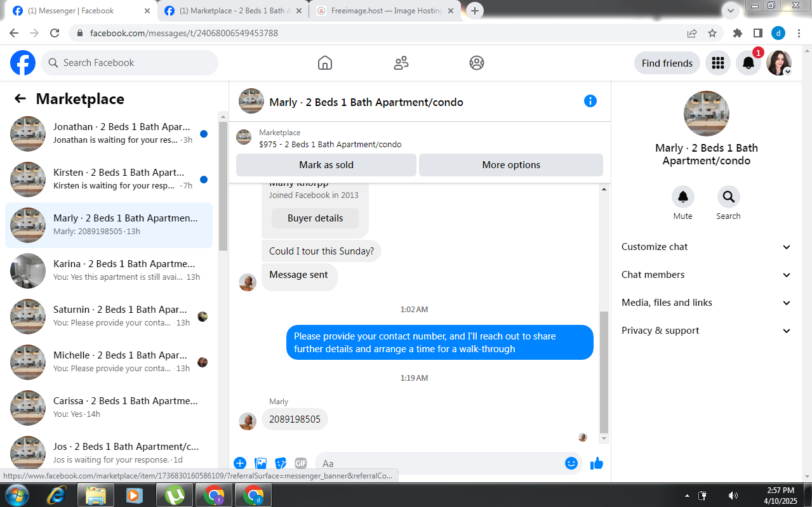
Task: Open Chrome profile avatar 'd'
Action: pyautogui.click(x=778, y=33)
